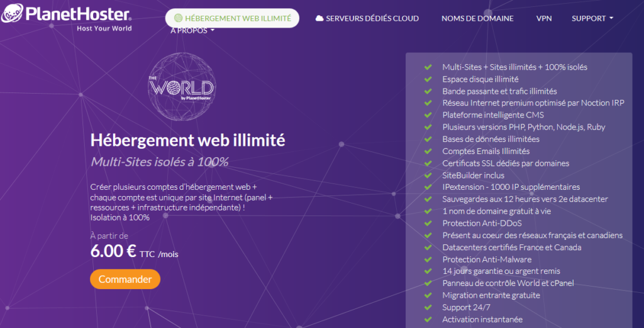Click checkmark beside SiteBuilder inclus

pyautogui.click(x=428, y=175)
